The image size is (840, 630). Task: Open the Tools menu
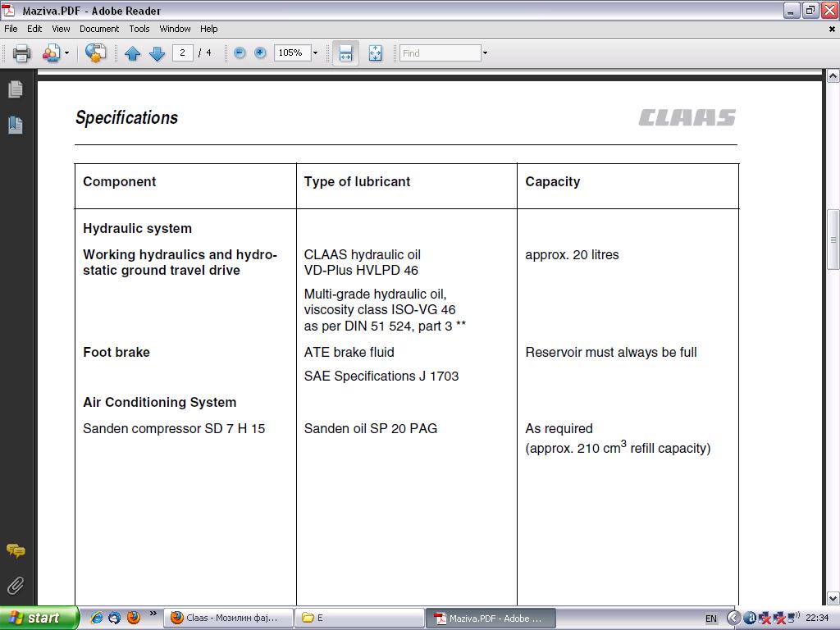click(139, 29)
